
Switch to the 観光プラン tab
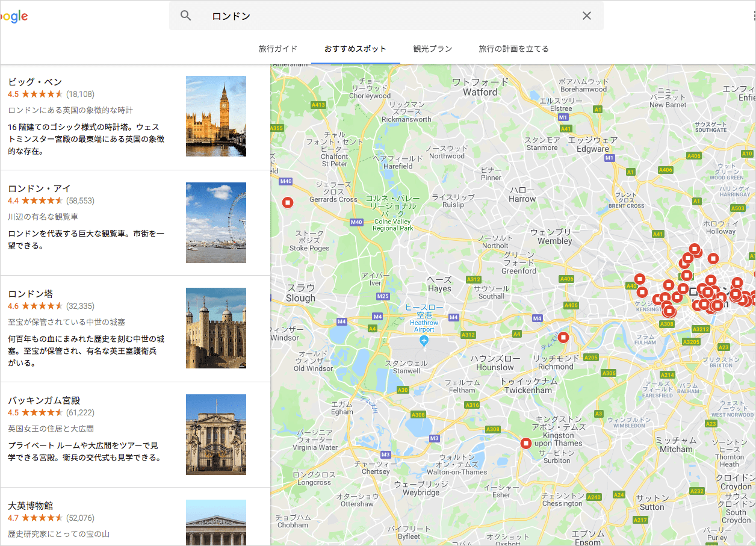point(433,49)
